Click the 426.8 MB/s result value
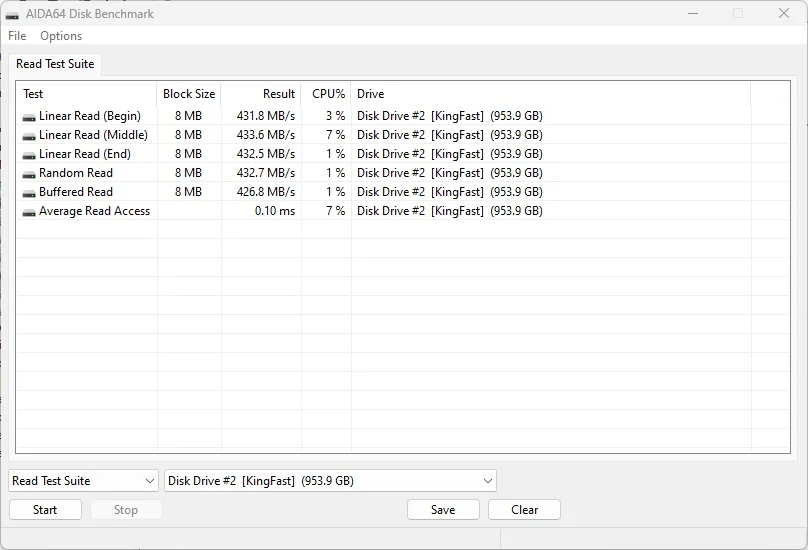The height and width of the screenshot is (550, 808). [266, 192]
